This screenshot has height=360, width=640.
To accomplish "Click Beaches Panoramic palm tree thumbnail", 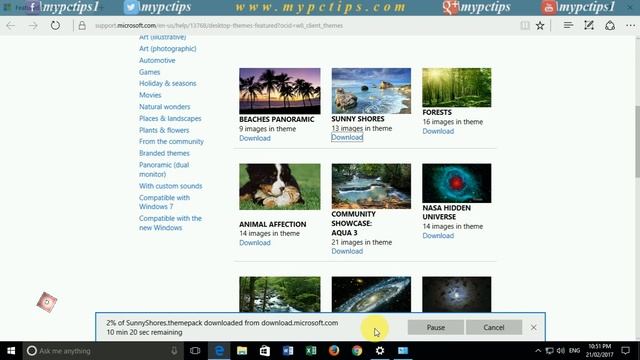I will pos(280,91).
